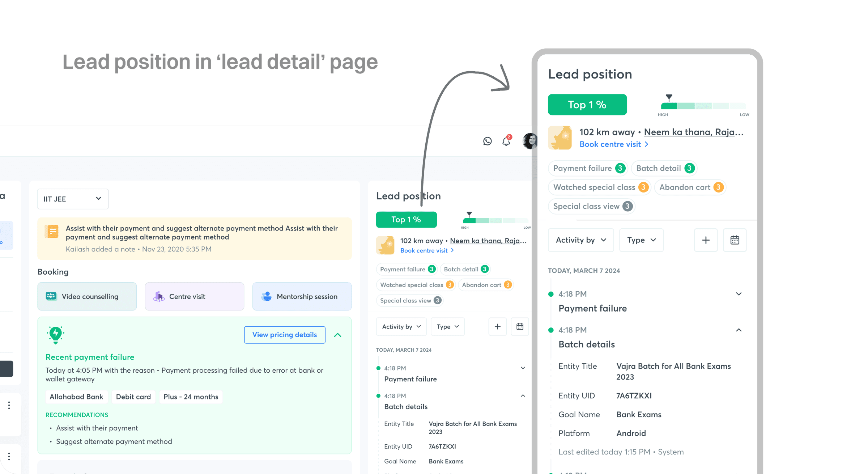This screenshot has width=868, height=474.
Task: Click the Top 1 % badge in enlarged panel
Action: (x=587, y=105)
